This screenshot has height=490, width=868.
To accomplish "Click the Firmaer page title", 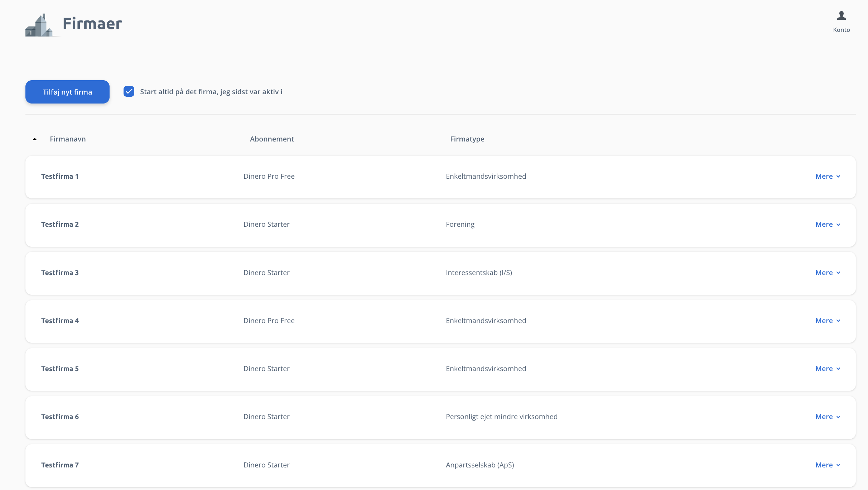I will (x=92, y=24).
